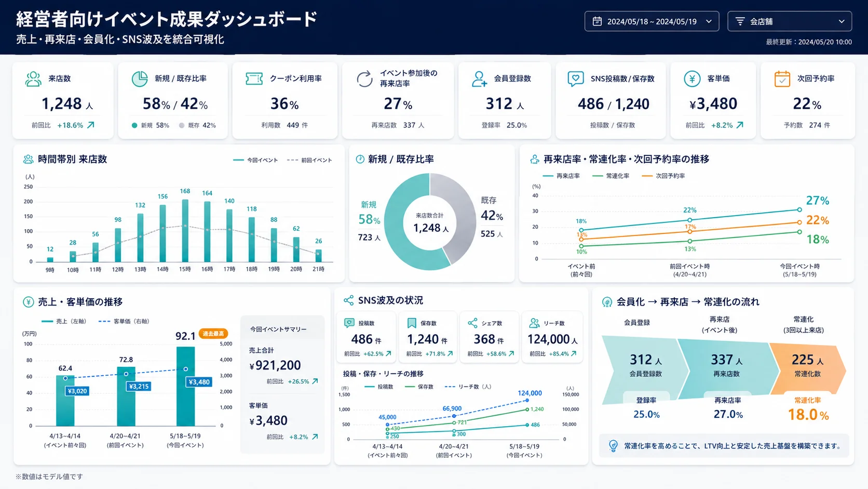Click the 客単価 yen circle icon
Screen dimensions: 868x489
click(692, 79)
